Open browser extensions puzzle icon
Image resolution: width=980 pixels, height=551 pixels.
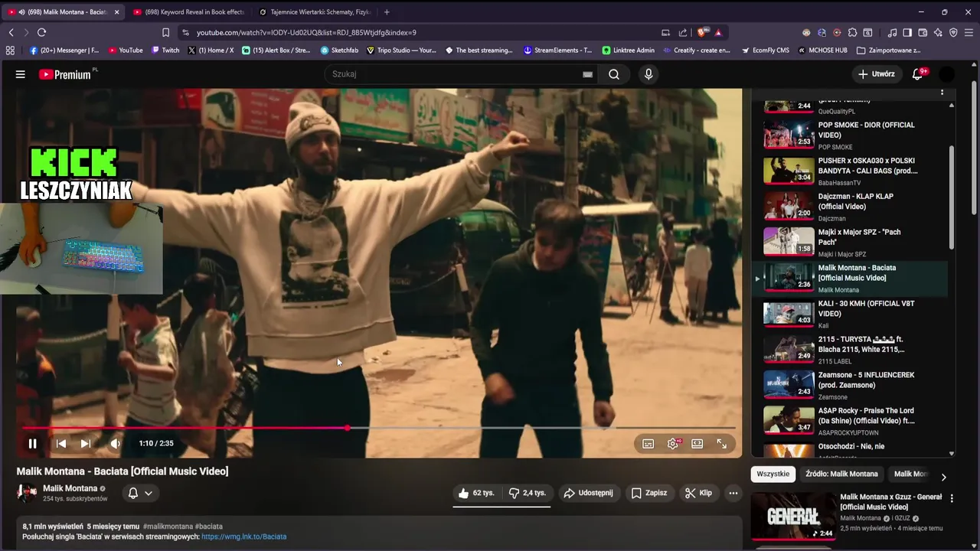coord(852,32)
